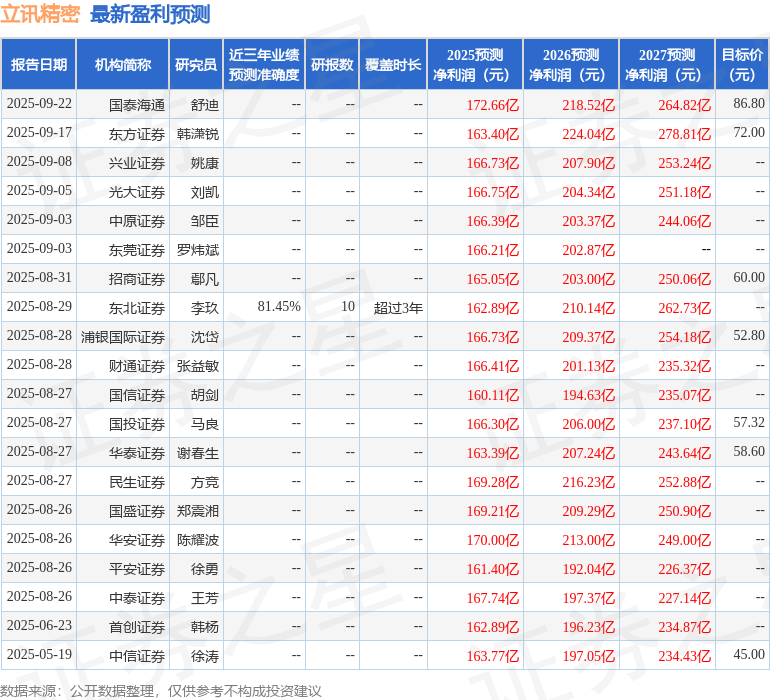
Task: Click the 172.66亿 profit value
Action: pyautogui.click(x=493, y=105)
